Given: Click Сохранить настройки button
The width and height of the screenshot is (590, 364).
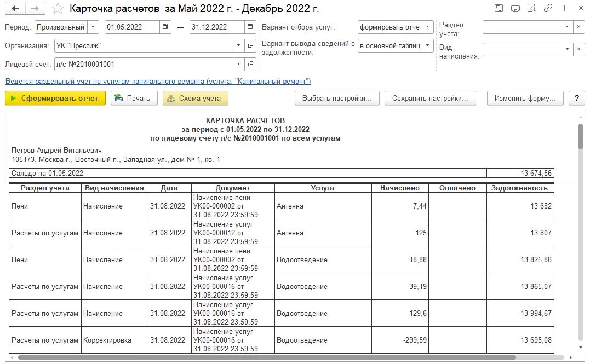Looking at the screenshot, I should (430, 98).
